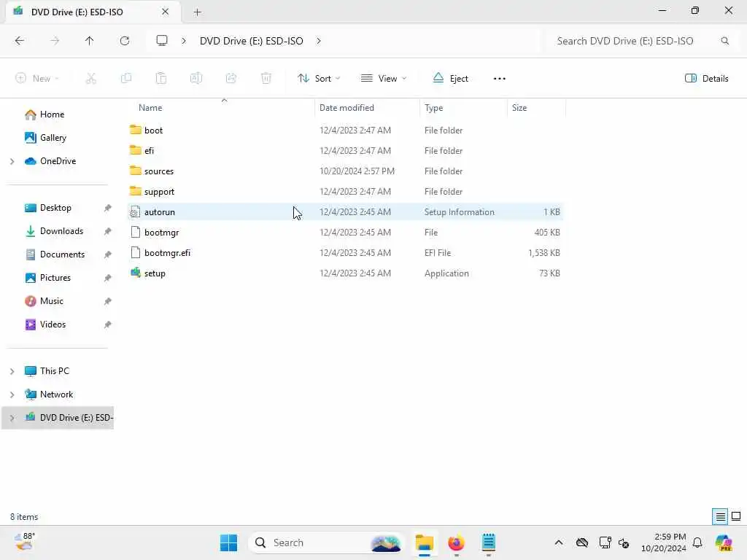
Task: Click the search magnifier icon in File Explorer
Action: click(724, 41)
